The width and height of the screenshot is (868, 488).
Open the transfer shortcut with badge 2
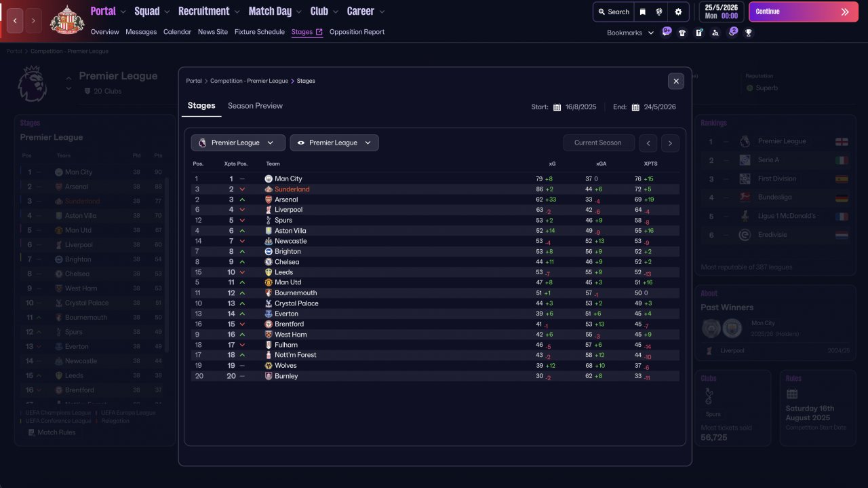(732, 32)
